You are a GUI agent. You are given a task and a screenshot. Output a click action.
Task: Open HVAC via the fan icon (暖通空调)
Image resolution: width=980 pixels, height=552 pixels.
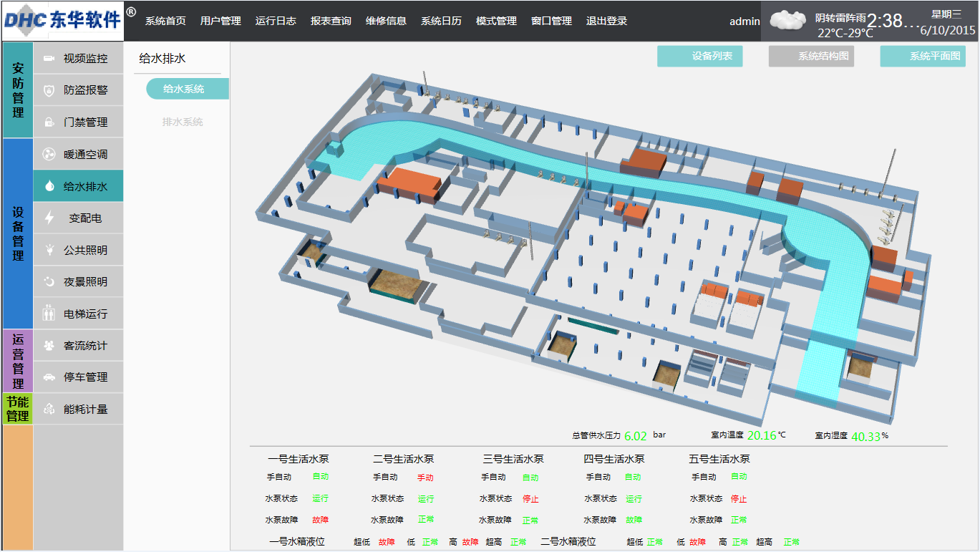[x=49, y=155]
